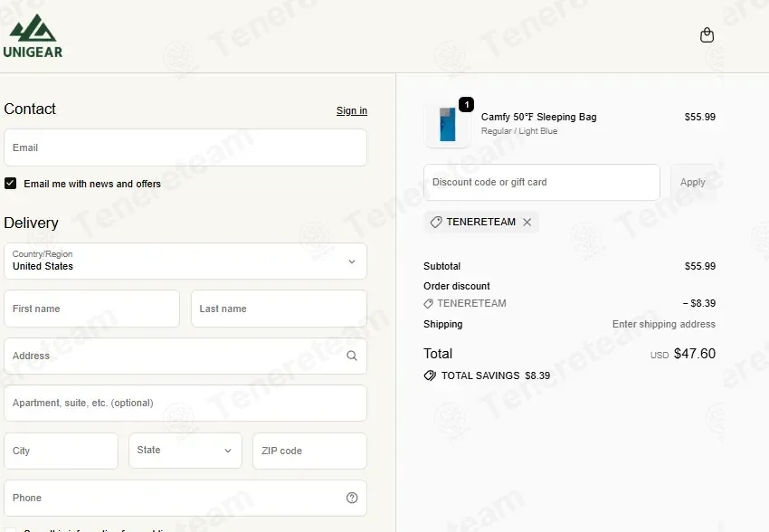769x532 pixels.
Task: Focus the Discount code or gift card field
Action: click(x=542, y=182)
